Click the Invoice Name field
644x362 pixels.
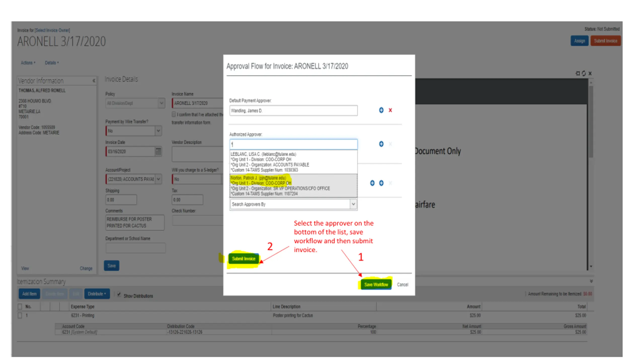click(197, 103)
